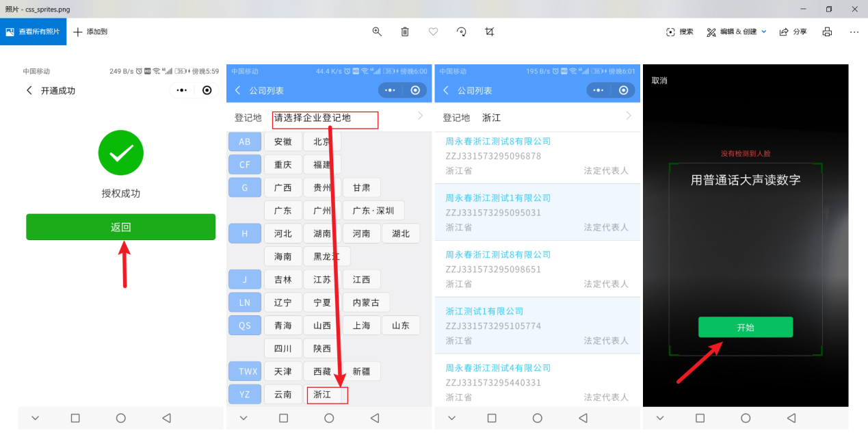
Task: Select 甘肃 province
Action: (x=362, y=187)
